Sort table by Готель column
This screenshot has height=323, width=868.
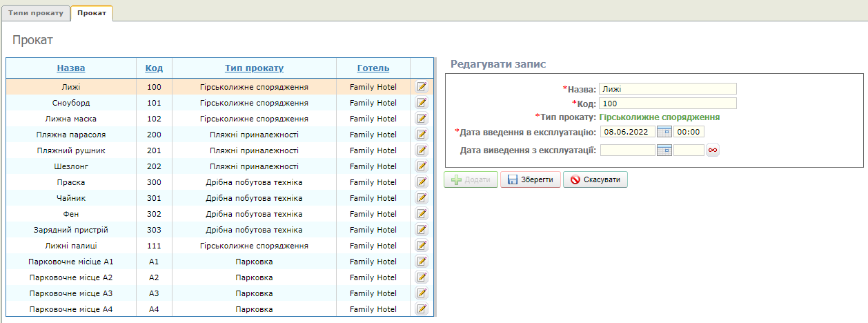coord(373,68)
